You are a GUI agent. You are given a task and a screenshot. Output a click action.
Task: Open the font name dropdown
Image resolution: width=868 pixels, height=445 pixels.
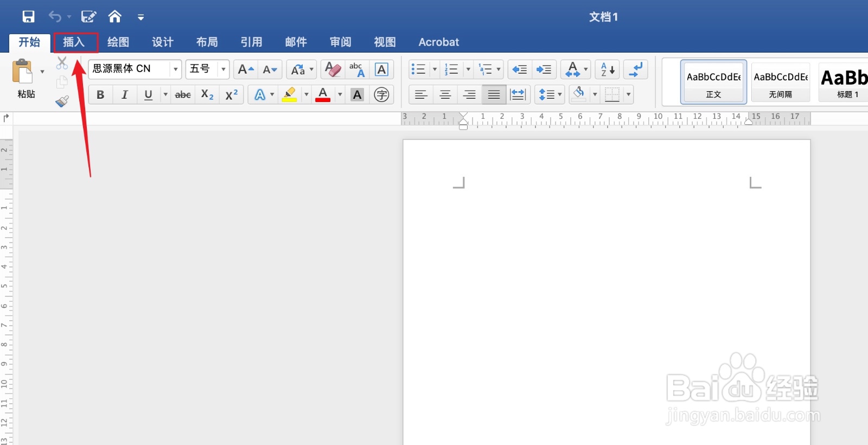pyautogui.click(x=175, y=69)
